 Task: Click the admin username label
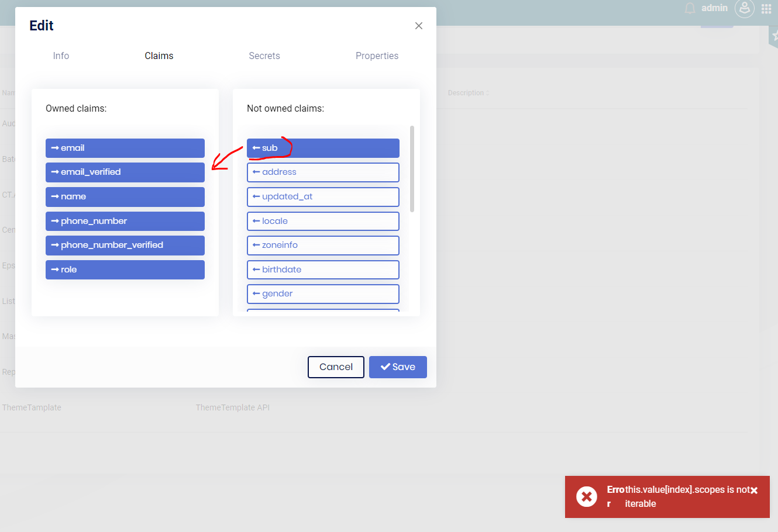[x=715, y=8]
